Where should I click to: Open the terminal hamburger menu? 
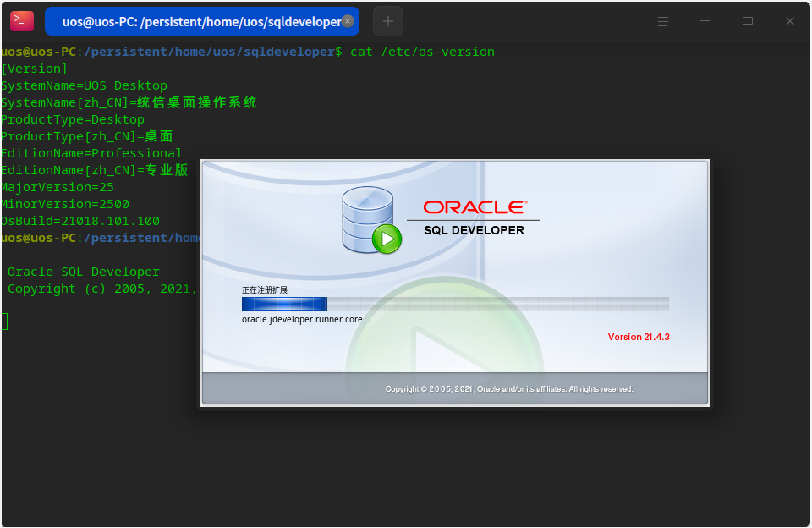pyautogui.click(x=663, y=21)
